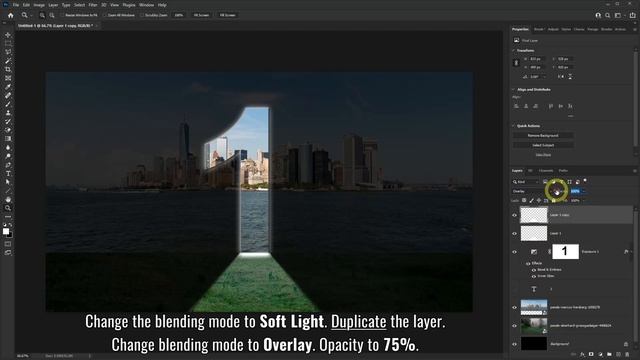Click the highlighted Opacity value field
Viewport: 640px width, 360px height.
(x=575, y=191)
